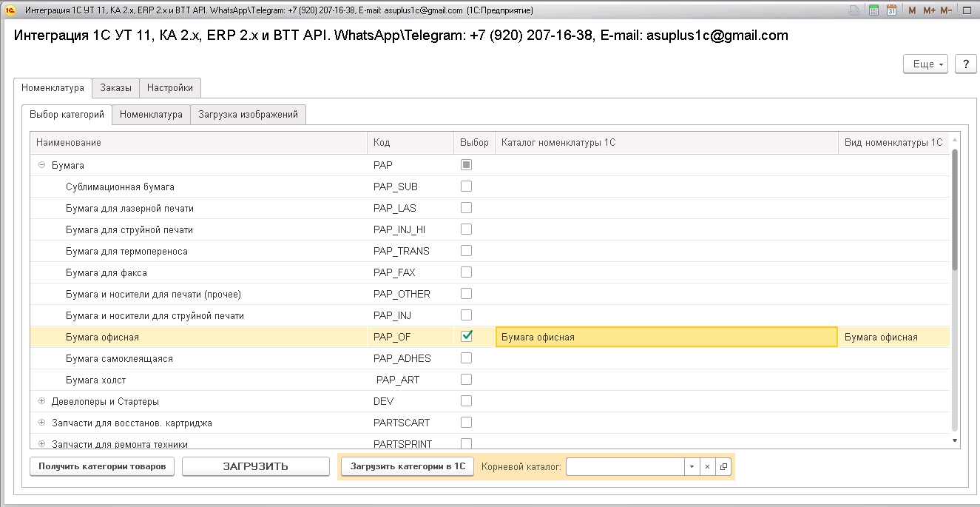Click the table's vertical scrollbar thumb
Image resolution: width=980 pixels, height=507 pixels.
(x=955, y=211)
